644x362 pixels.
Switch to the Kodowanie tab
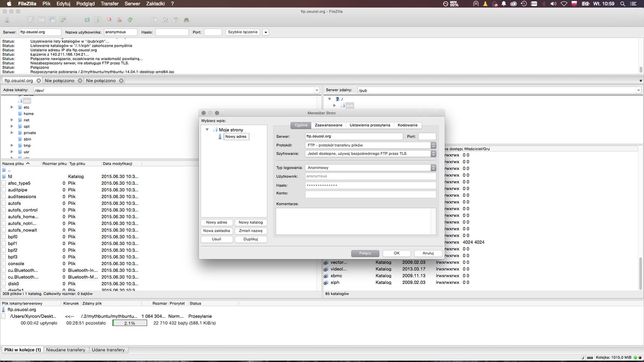click(407, 125)
